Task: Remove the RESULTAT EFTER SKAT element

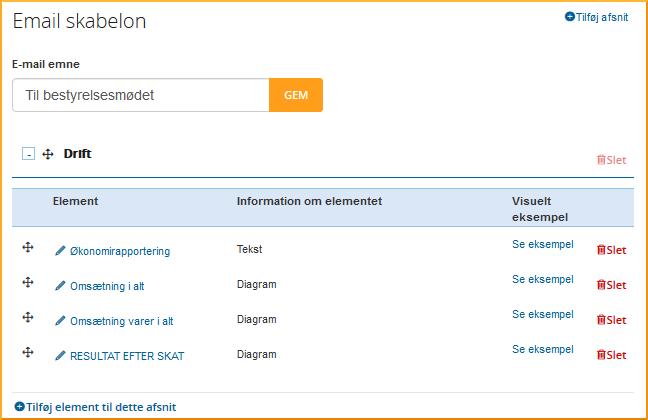Action: tap(611, 355)
